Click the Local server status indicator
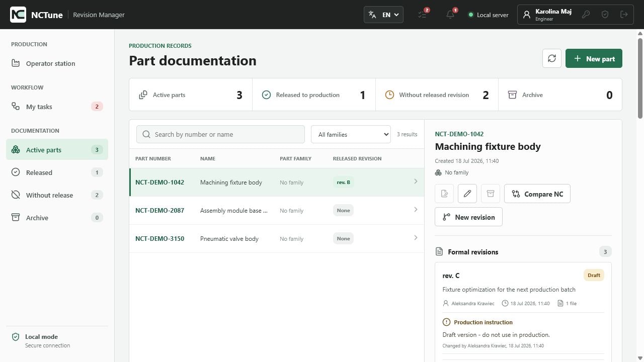The image size is (644, 362). (x=488, y=15)
